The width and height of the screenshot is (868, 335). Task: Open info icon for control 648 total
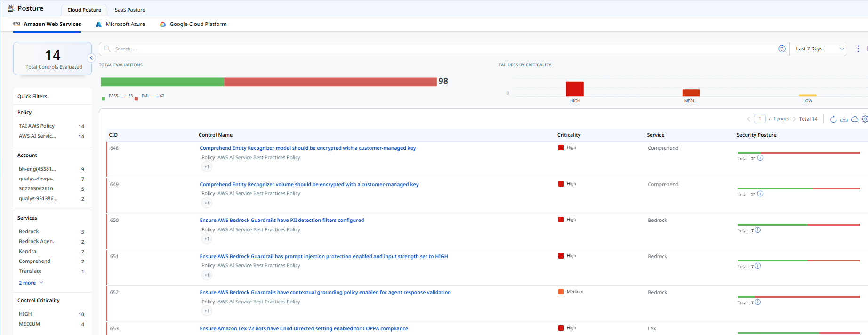(x=760, y=158)
